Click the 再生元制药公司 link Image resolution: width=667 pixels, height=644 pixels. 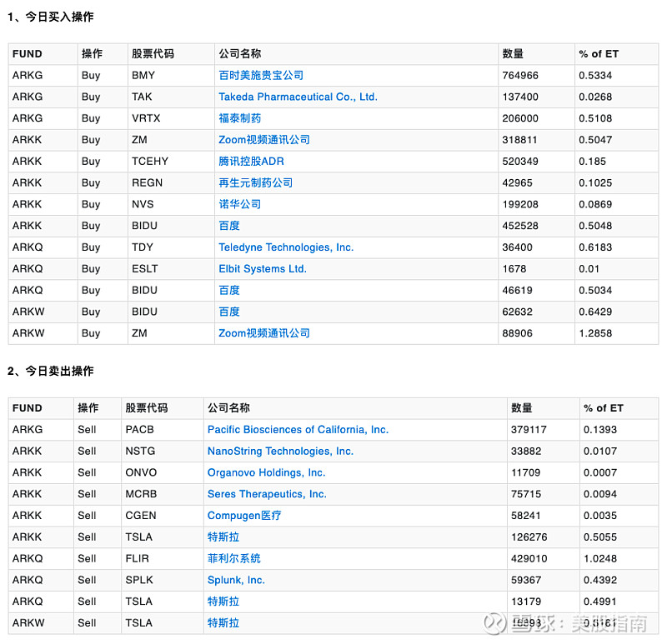pos(256,182)
